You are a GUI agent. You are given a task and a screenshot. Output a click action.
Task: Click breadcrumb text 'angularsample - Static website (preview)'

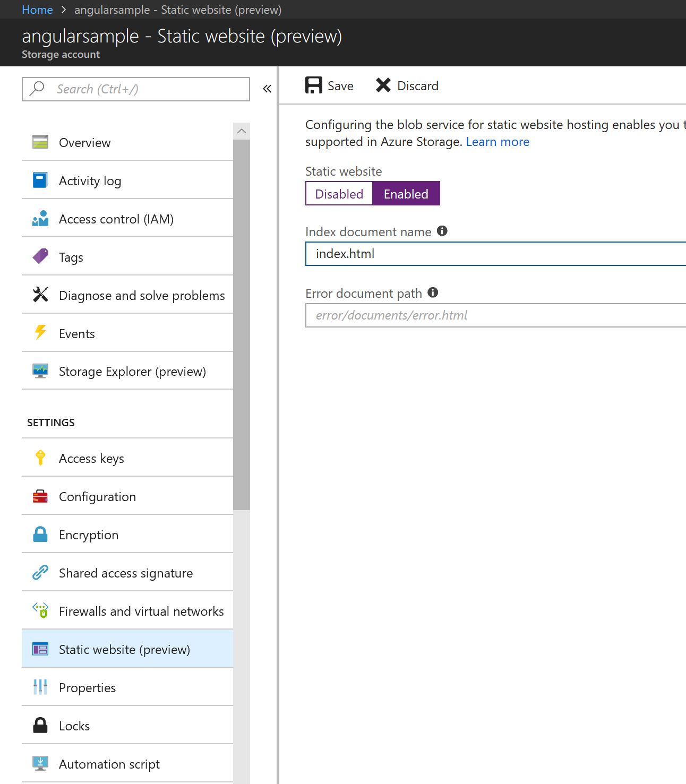(178, 10)
